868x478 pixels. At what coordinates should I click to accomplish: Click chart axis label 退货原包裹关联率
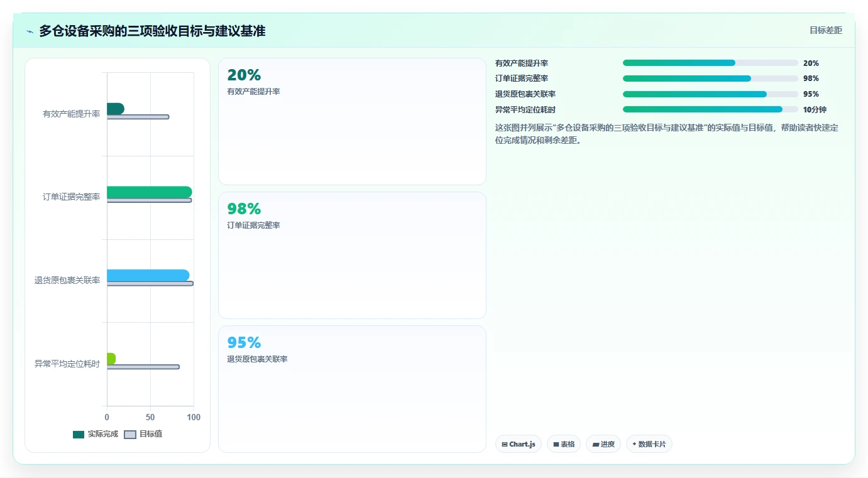(67, 280)
